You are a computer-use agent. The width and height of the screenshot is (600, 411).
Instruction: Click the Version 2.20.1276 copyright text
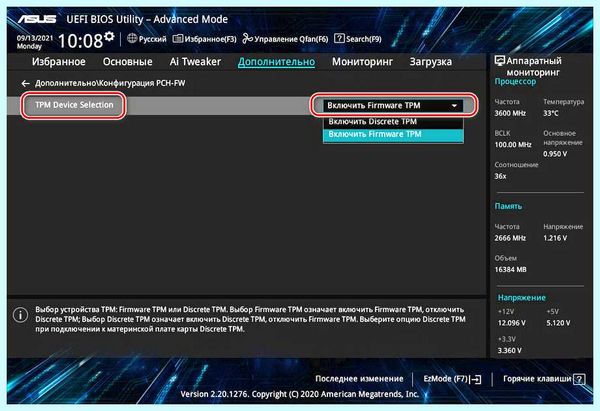tap(300, 394)
